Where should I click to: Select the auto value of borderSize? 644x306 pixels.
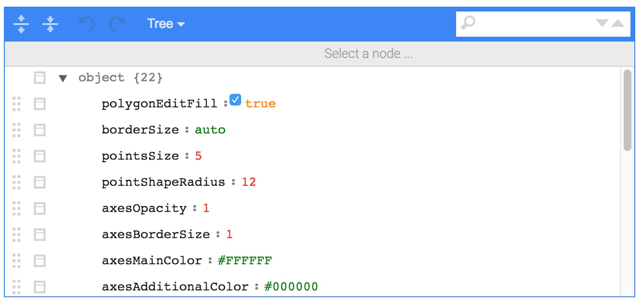[210, 130]
